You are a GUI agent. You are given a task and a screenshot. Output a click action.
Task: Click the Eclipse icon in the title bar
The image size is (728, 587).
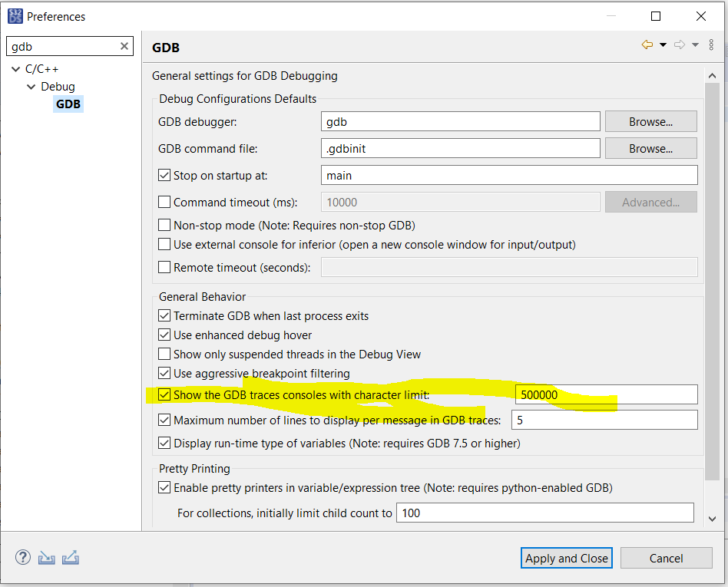point(14,15)
